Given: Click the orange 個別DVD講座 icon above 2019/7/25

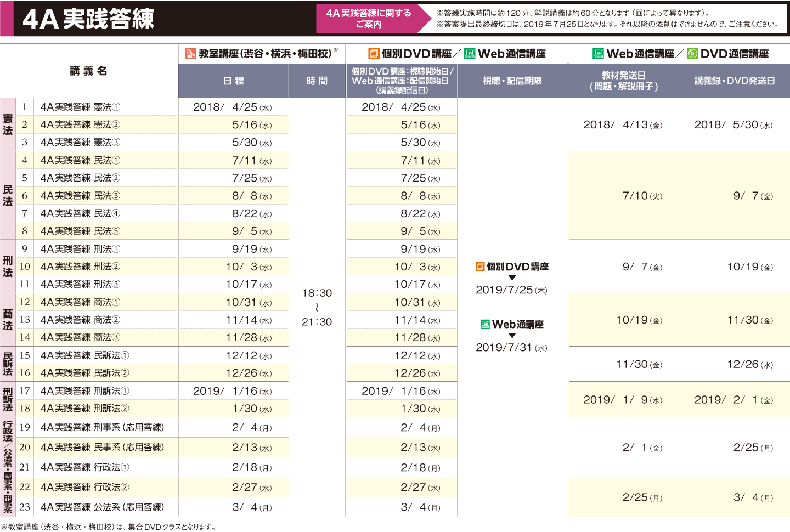Looking at the screenshot, I should point(479,267).
